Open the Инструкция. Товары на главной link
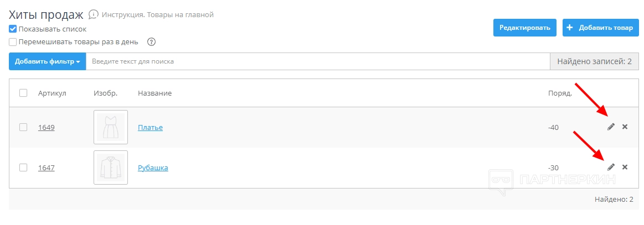The width and height of the screenshot is (644, 225). [158, 15]
